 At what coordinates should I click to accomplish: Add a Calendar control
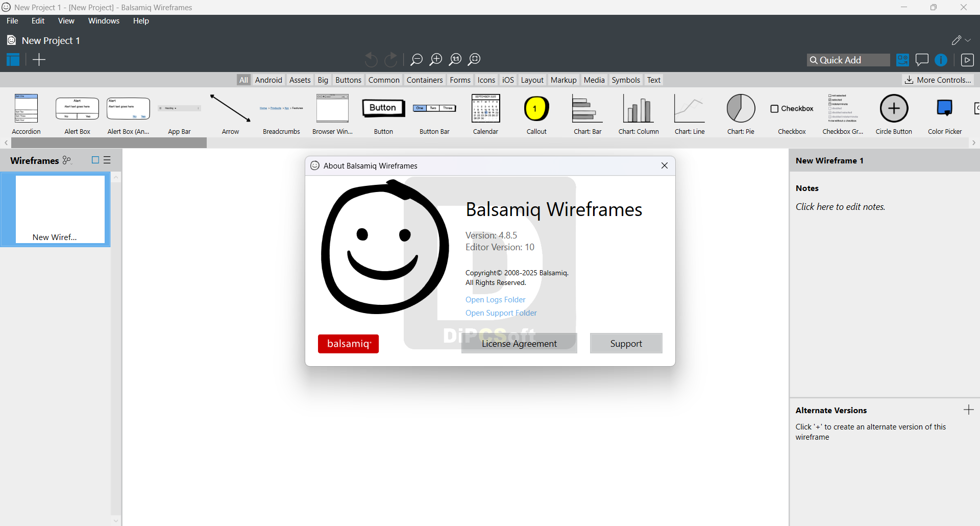tap(485, 114)
